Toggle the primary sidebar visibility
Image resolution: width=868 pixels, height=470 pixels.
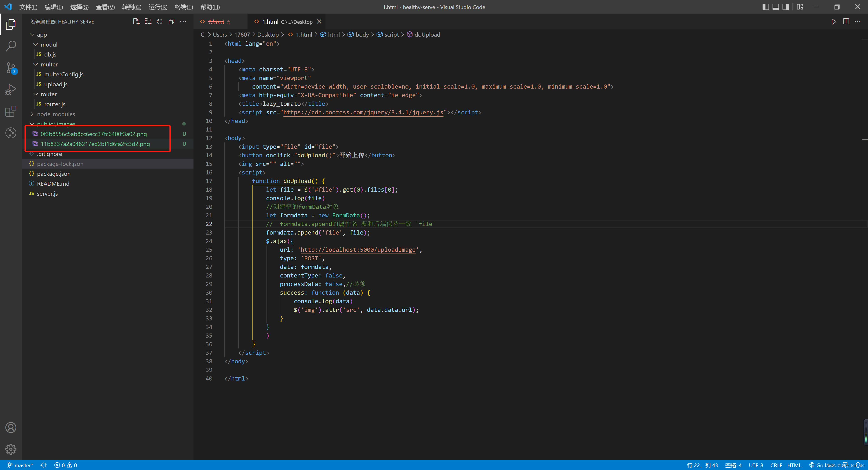click(765, 6)
